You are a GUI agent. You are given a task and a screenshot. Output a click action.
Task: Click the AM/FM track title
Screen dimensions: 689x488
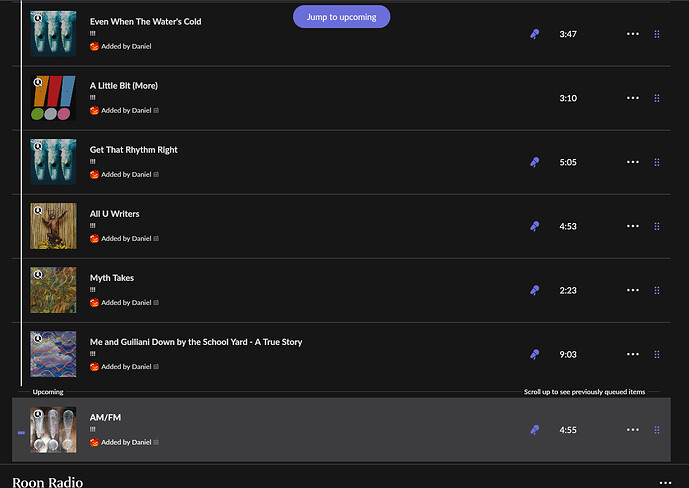[105, 417]
